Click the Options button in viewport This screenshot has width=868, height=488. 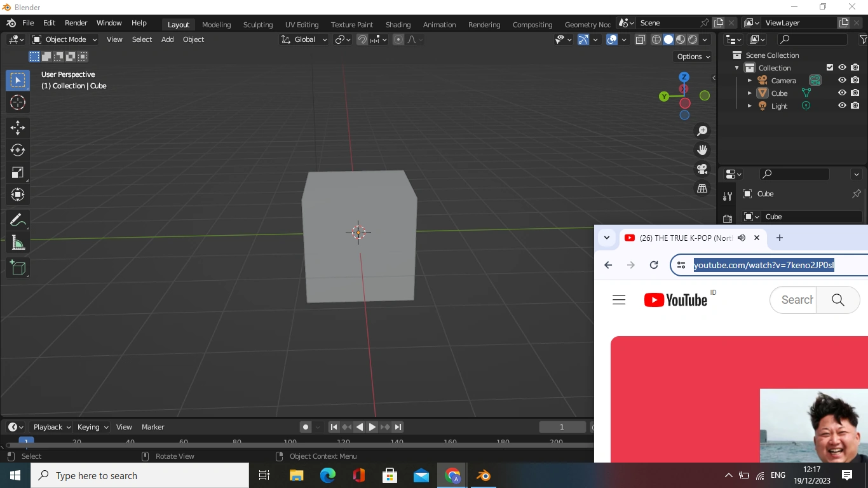(x=693, y=57)
